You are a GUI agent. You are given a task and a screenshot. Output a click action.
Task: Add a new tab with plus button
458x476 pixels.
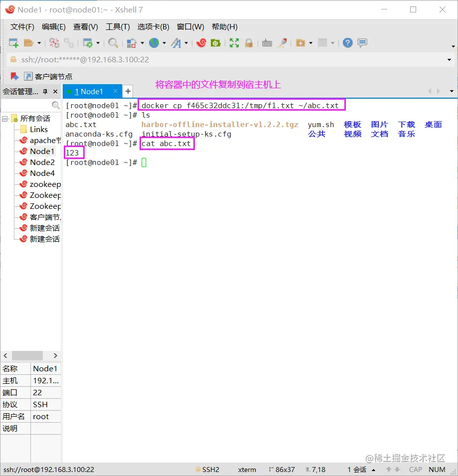[128, 91]
